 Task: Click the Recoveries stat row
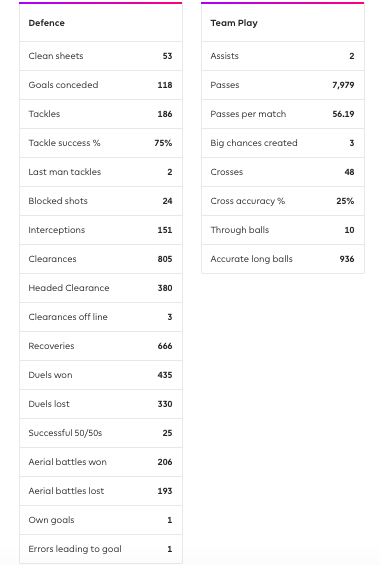(x=101, y=346)
